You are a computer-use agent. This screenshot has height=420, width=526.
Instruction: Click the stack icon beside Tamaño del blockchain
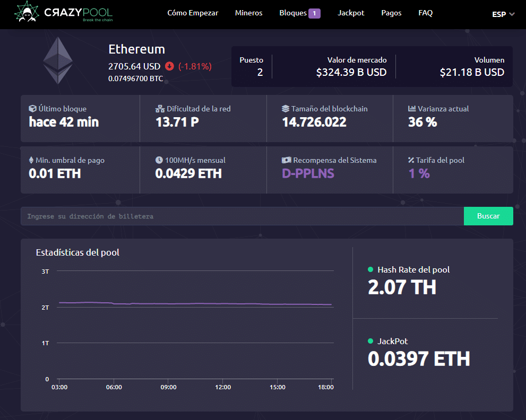[286, 109]
